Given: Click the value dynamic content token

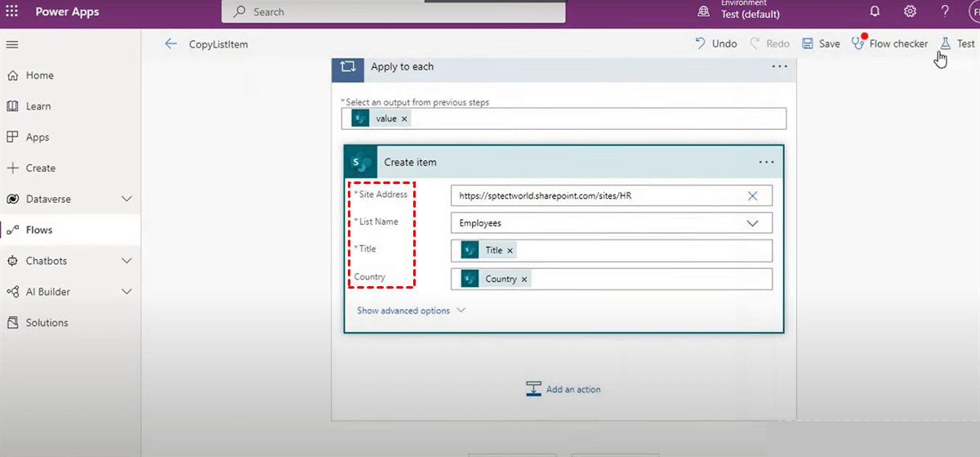Looking at the screenshot, I should tap(381, 119).
